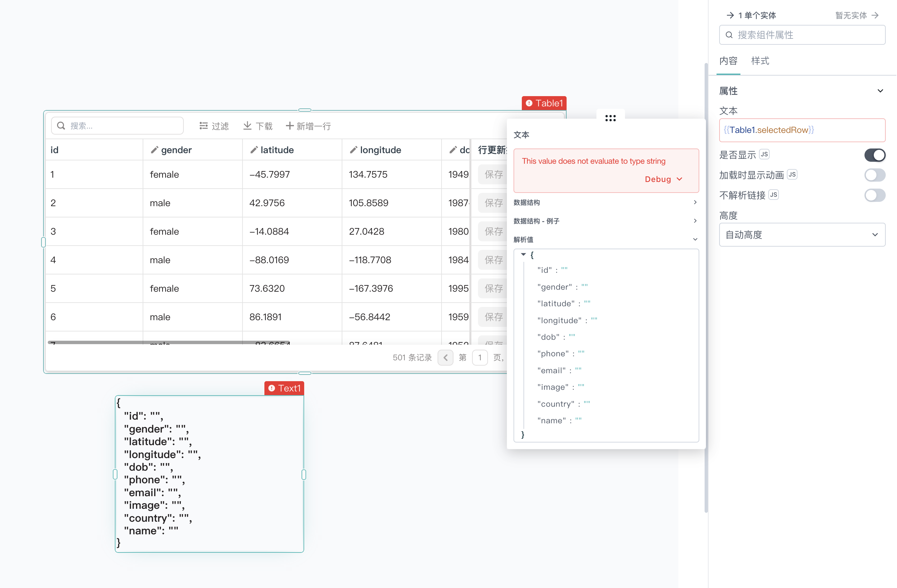Click 保存 button in row 2

[x=493, y=203]
